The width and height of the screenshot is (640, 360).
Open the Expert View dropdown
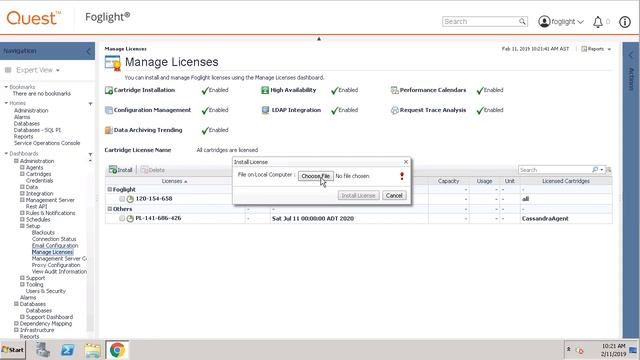[38, 70]
